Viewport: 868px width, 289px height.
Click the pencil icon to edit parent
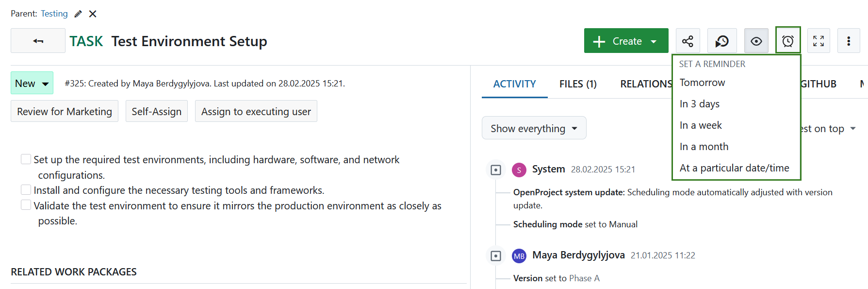(78, 14)
